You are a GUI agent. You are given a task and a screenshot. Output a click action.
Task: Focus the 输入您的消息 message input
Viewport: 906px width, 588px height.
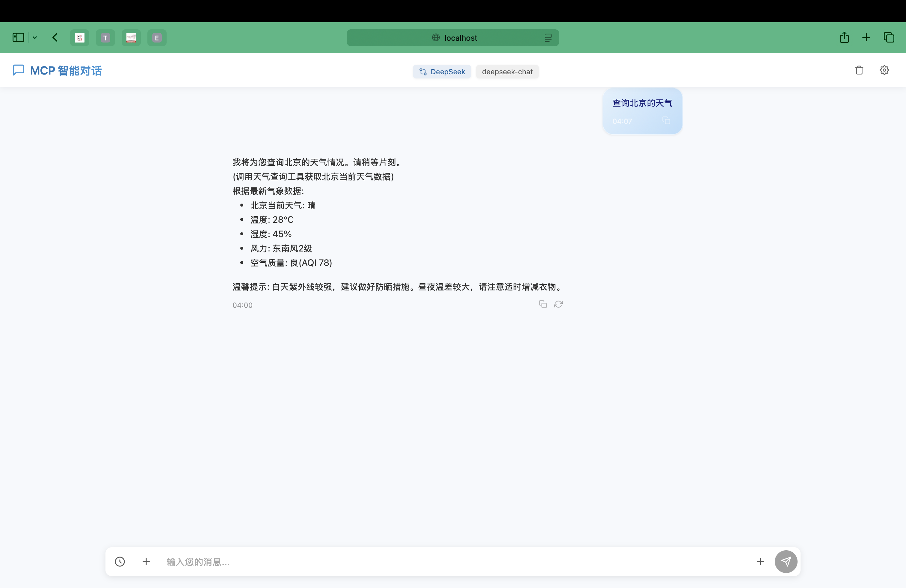click(x=457, y=562)
